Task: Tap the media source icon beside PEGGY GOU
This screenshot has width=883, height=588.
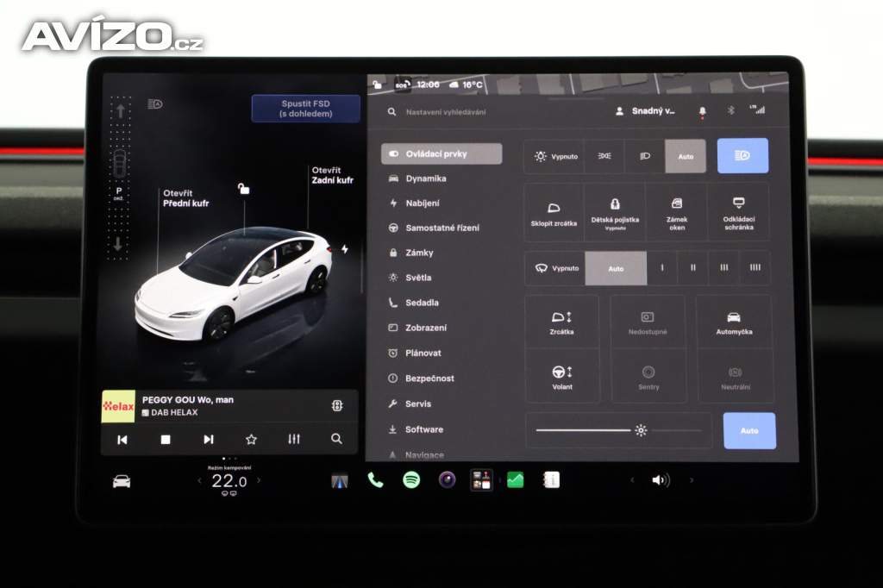Action: click(x=337, y=405)
